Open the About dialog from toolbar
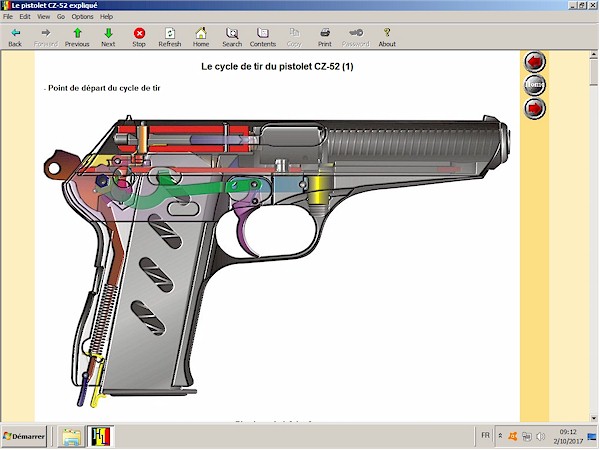The height and width of the screenshot is (450, 600). 387,38
